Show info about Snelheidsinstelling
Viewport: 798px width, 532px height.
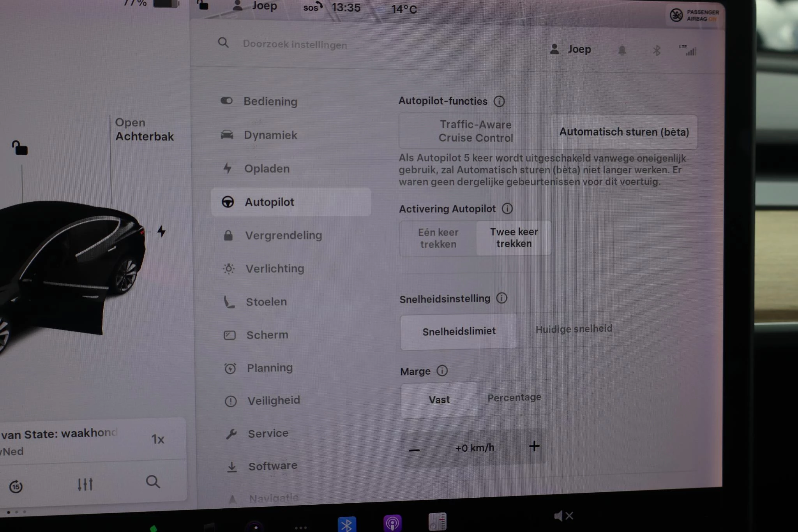[501, 298]
